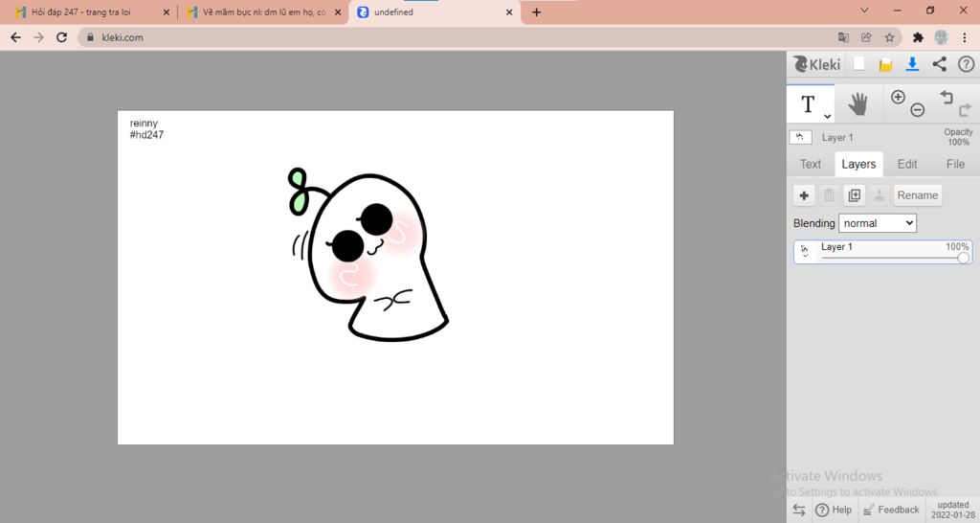This screenshot has height=523, width=980.
Task: Open the tab search chevron
Action: pos(864,11)
